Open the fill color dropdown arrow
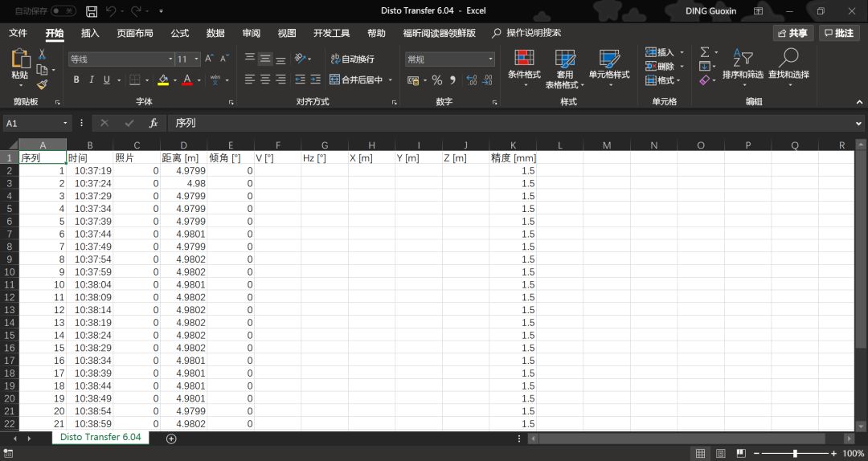 (175, 80)
